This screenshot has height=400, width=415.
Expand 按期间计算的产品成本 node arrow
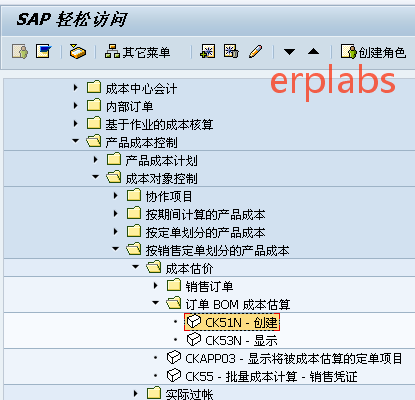(x=116, y=214)
